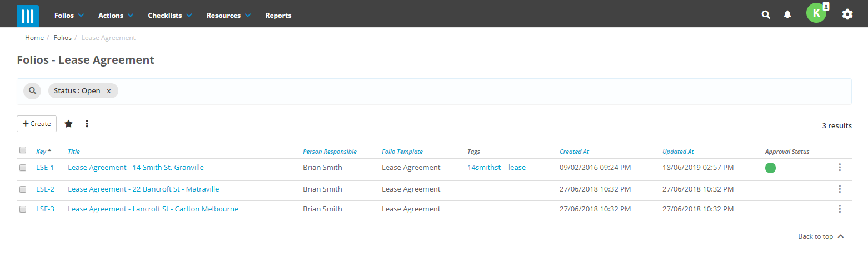Click the magnifier icon in filter bar
The image size is (868, 257).
point(32,90)
